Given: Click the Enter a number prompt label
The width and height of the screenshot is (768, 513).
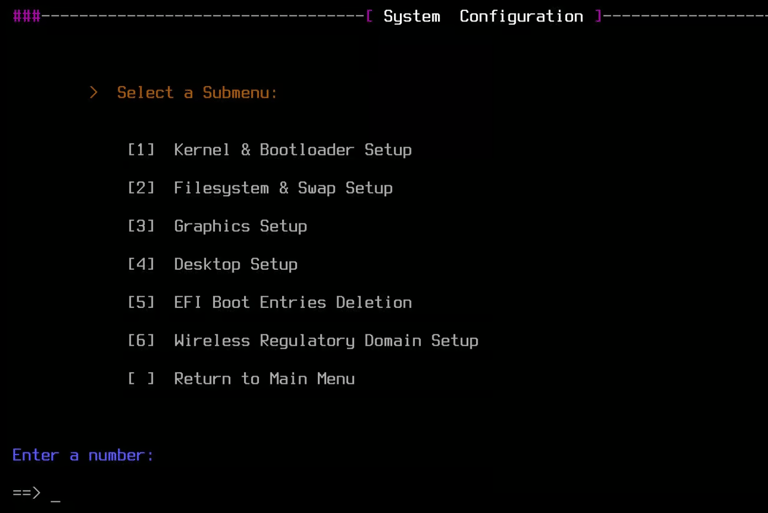Looking at the screenshot, I should pos(83,455).
